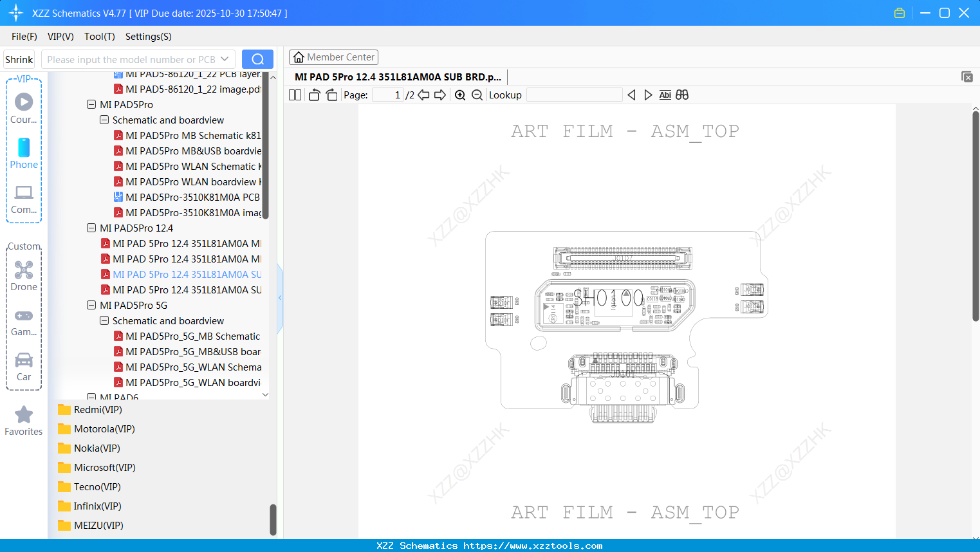Open the Car category
The height and width of the screenshot is (552, 980).
(24, 367)
